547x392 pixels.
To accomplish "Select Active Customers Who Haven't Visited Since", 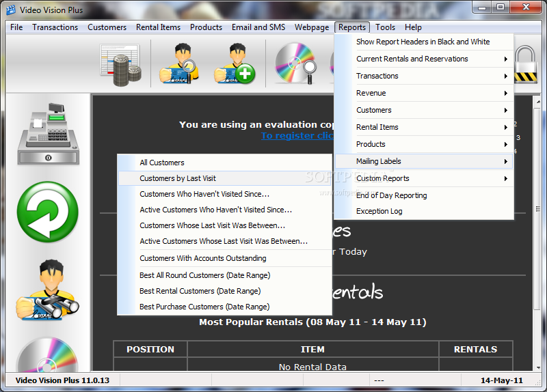I will [x=225, y=210].
